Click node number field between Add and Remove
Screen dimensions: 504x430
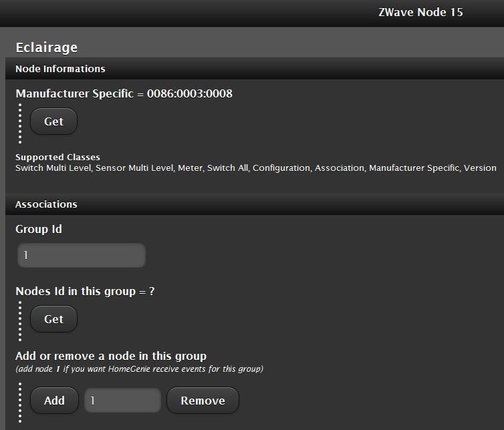pyautogui.click(x=122, y=401)
